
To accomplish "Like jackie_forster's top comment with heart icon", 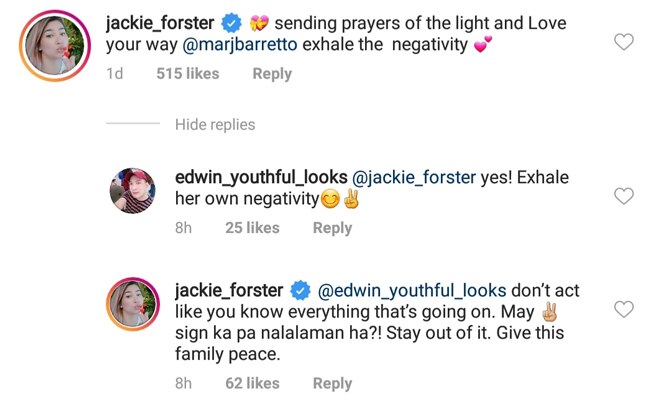I will pyautogui.click(x=623, y=42).
